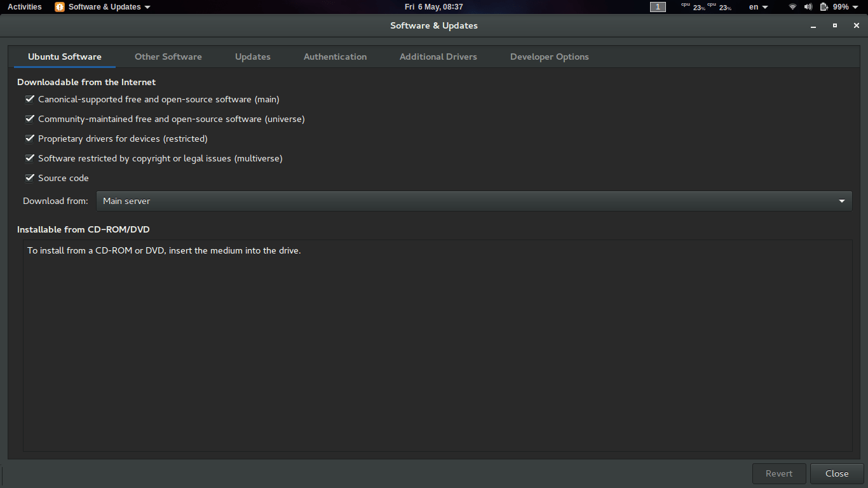Select workspace indicator 1
The image size is (868, 488).
pyautogui.click(x=658, y=7)
